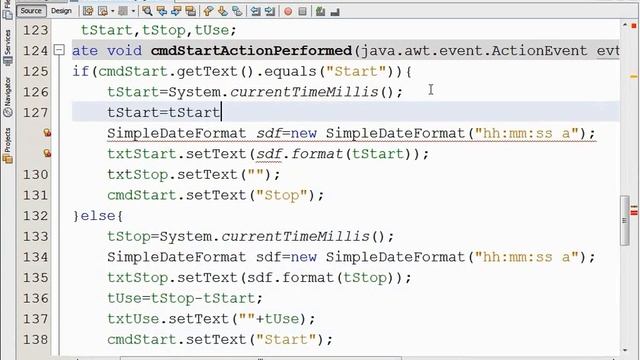Click the error hint icon beside txtStart.setText
This screenshot has width=640, height=360.
pyautogui.click(x=47, y=153)
